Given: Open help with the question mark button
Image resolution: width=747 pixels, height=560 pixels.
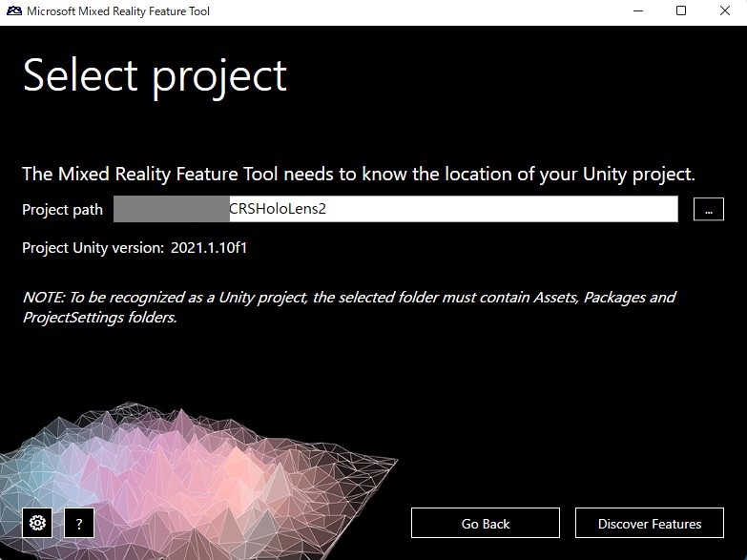Looking at the screenshot, I should coord(79,523).
